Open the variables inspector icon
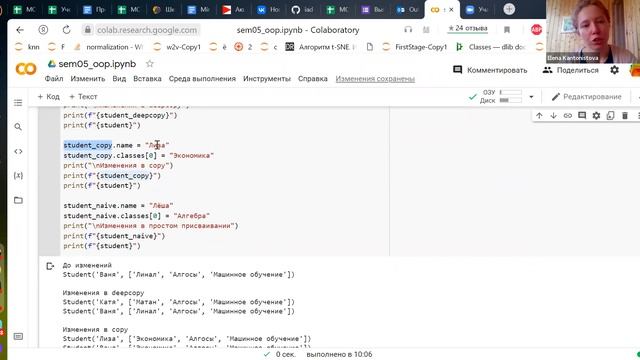The width and height of the screenshot is (640, 360). [x=18, y=176]
